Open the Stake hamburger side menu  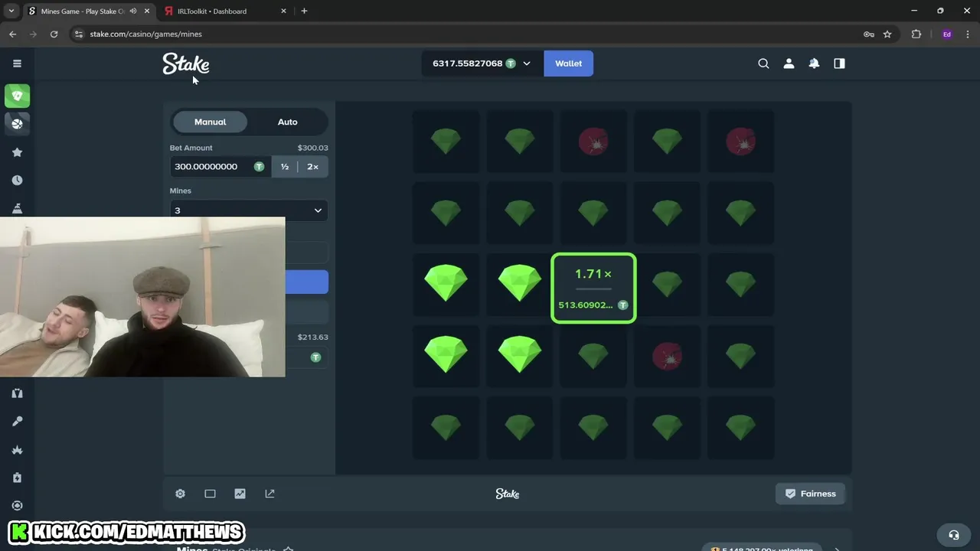click(17, 64)
